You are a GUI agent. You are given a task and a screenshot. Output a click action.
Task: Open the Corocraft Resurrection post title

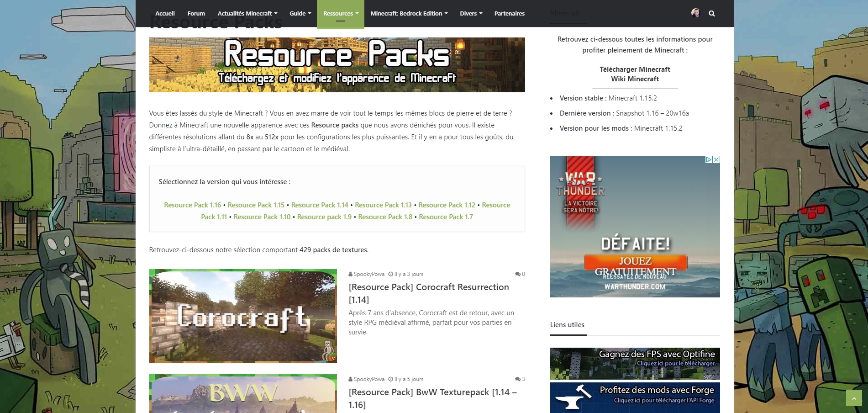click(x=429, y=293)
